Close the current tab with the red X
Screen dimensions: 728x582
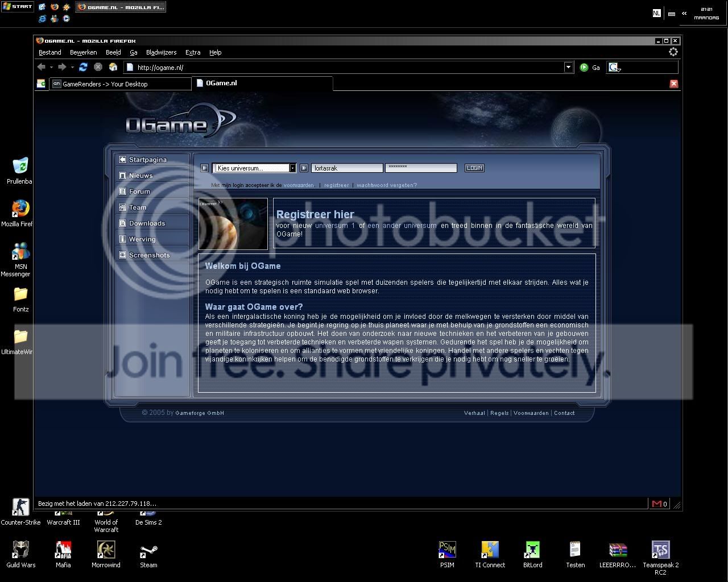673,84
